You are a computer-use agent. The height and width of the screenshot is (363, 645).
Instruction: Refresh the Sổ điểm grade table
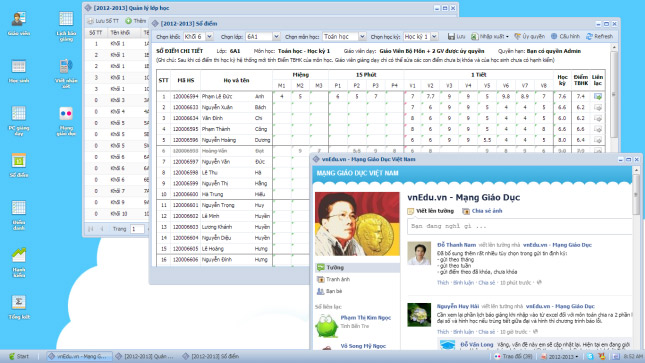[x=599, y=36]
